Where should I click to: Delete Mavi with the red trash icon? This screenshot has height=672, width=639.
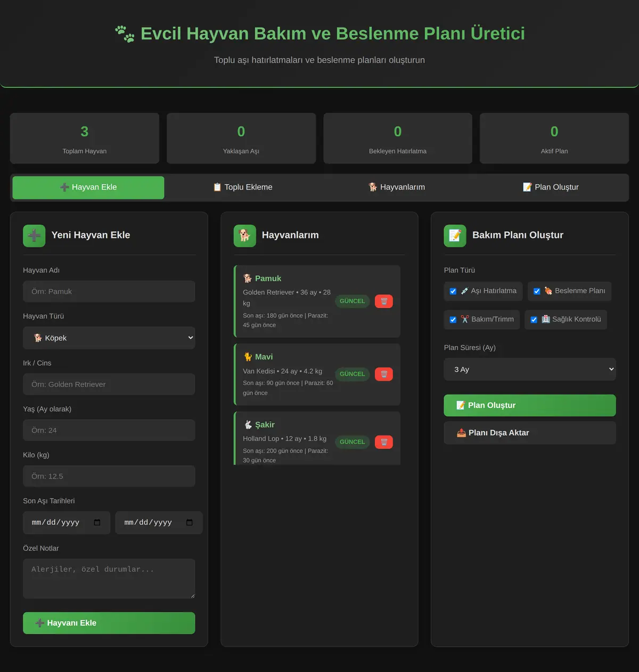384,374
